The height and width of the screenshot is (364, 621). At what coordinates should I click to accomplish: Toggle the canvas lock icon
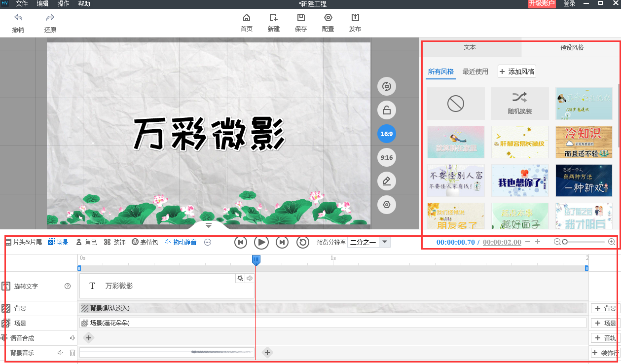387,110
